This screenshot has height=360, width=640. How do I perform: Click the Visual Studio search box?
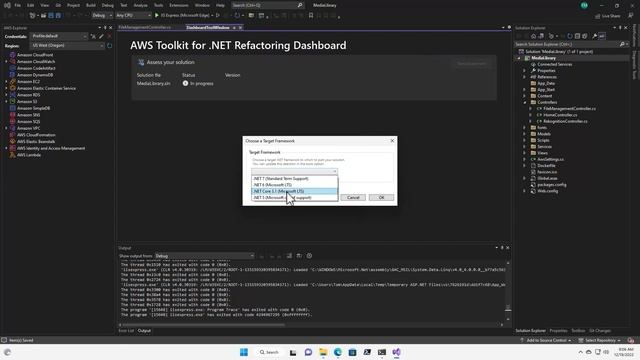[267, 5]
